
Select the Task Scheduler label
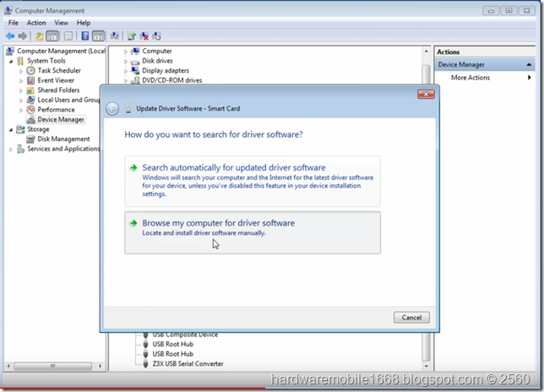pyautogui.click(x=59, y=70)
